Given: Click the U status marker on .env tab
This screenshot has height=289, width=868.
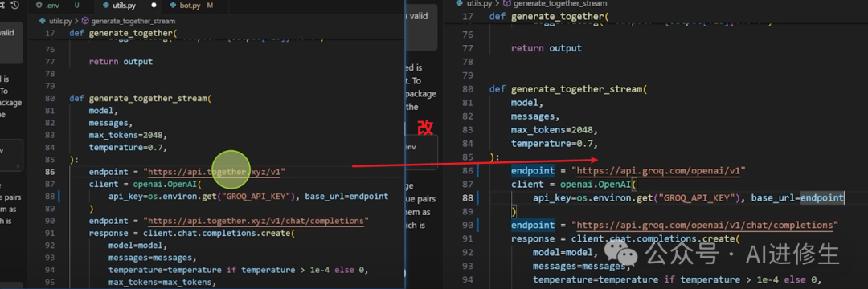Looking at the screenshot, I should [77, 6].
